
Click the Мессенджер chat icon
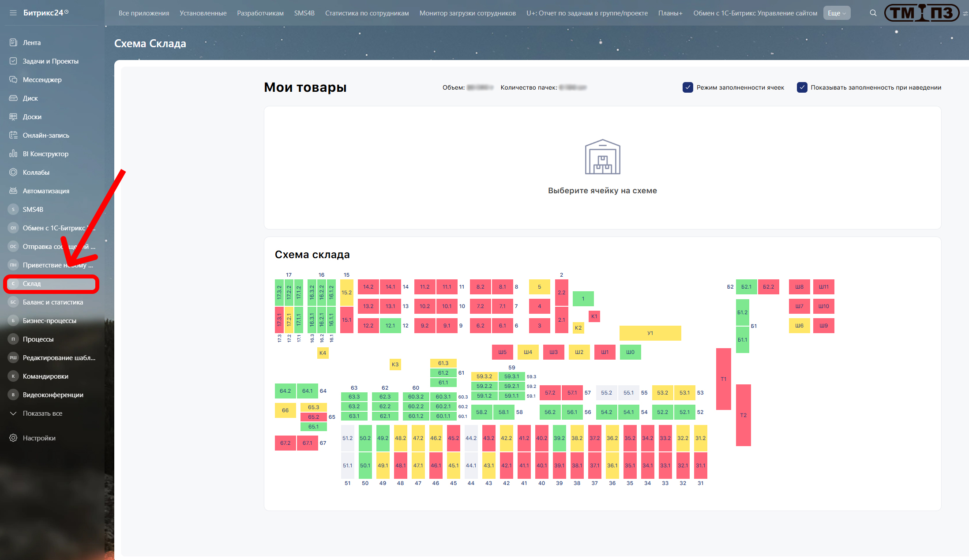[x=13, y=79]
